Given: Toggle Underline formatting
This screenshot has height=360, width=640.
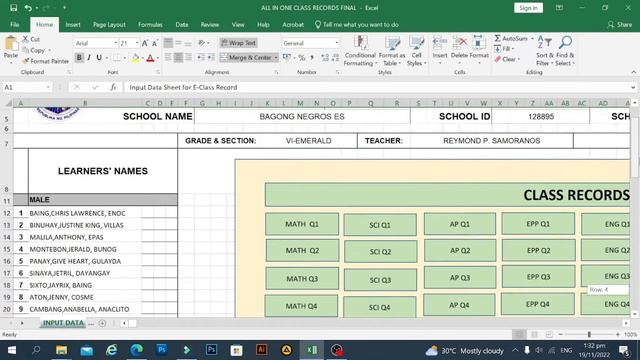Looking at the screenshot, I should pos(99,58).
